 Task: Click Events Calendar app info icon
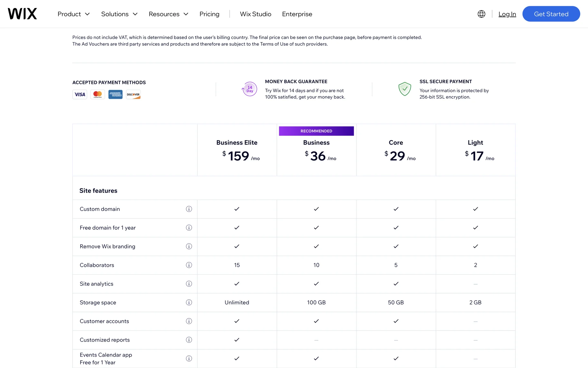(x=189, y=358)
